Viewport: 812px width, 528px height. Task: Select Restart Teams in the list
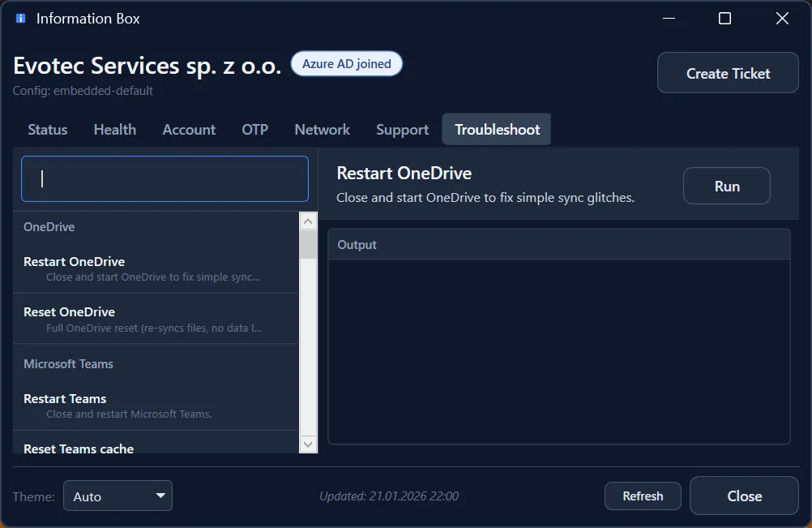[156, 406]
